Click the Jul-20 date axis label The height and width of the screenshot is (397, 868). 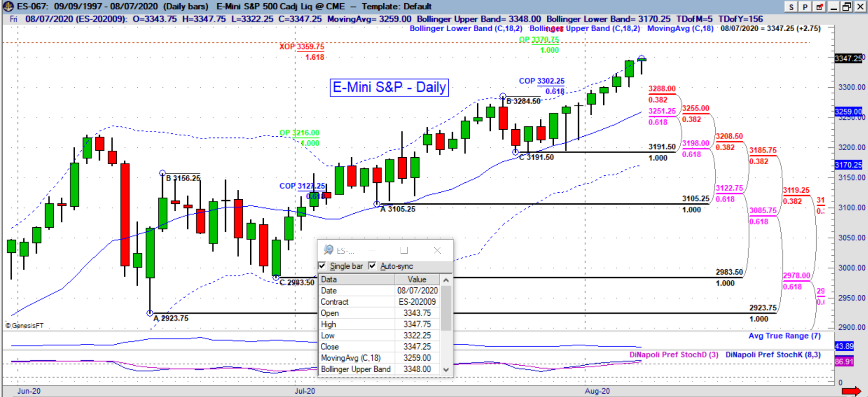305,391
